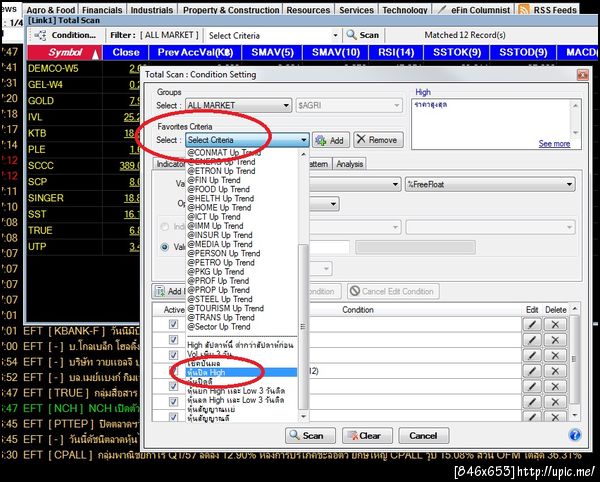Click the Add favorites criteria button
The width and height of the screenshot is (600, 482).
(331, 140)
